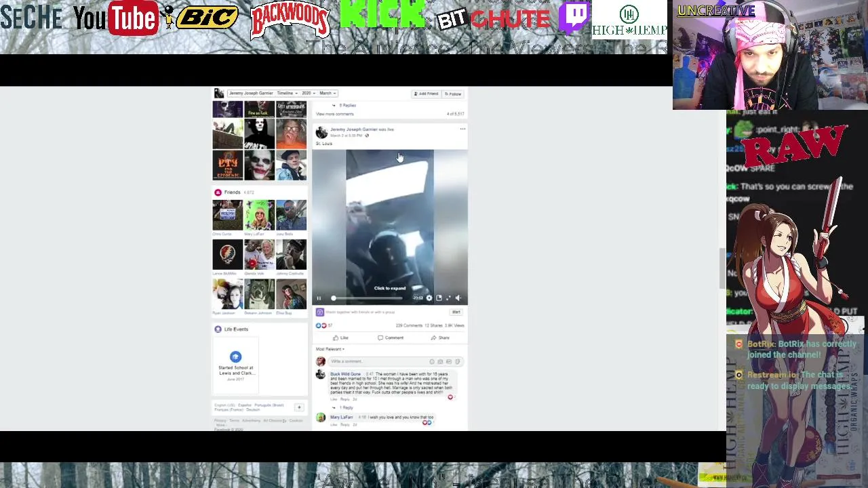This screenshot has height=488, width=868.
Task: Click the purple watch party icon
Action: 320,312
